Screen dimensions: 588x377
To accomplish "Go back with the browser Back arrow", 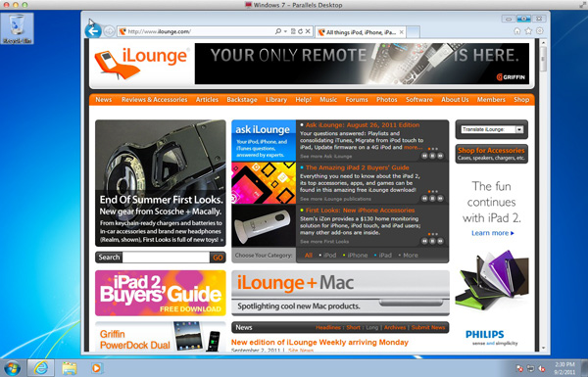I will point(93,31).
